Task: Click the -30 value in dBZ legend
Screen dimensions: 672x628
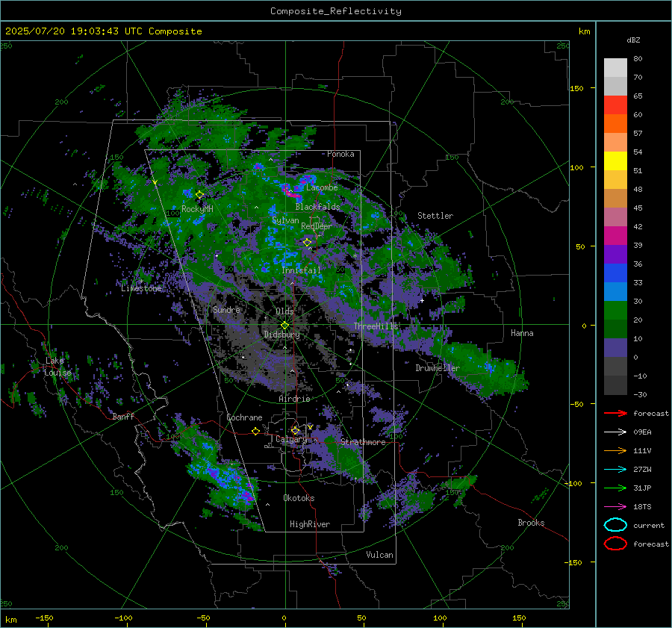Action: tap(641, 394)
